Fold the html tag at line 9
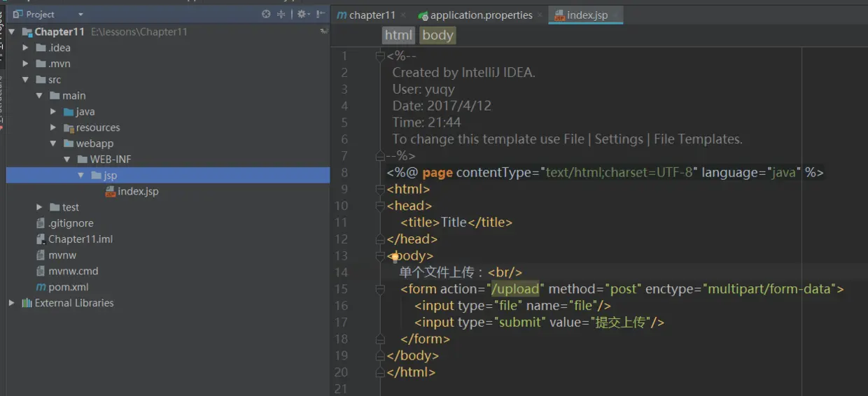Screen dimensions: 868x396 [380, 189]
